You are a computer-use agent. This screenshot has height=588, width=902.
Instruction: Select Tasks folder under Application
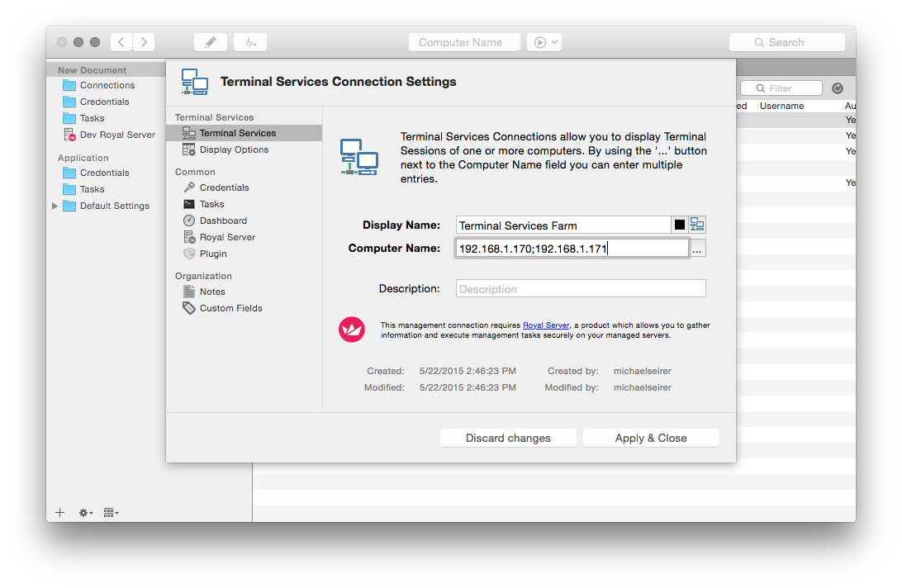coord(84,189)
